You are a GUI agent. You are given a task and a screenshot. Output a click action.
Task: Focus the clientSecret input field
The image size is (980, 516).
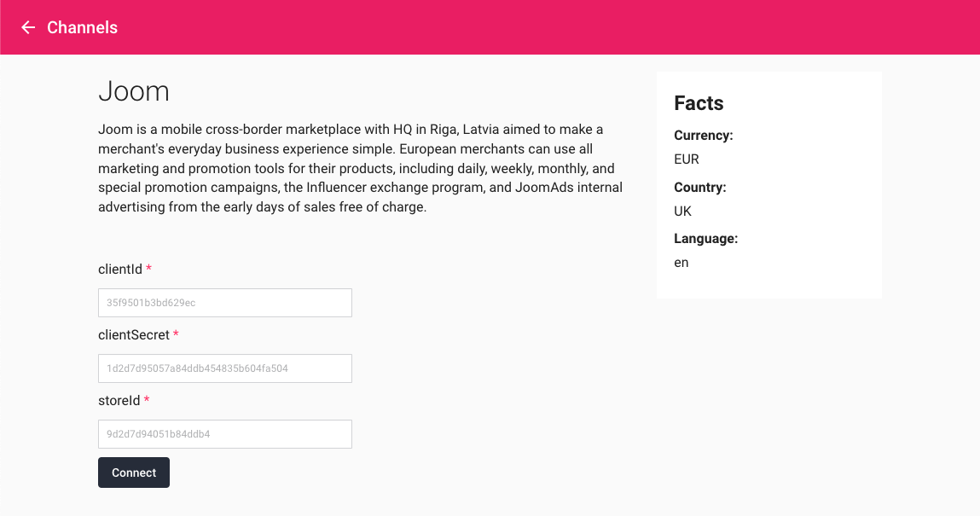tap(225, 368)
